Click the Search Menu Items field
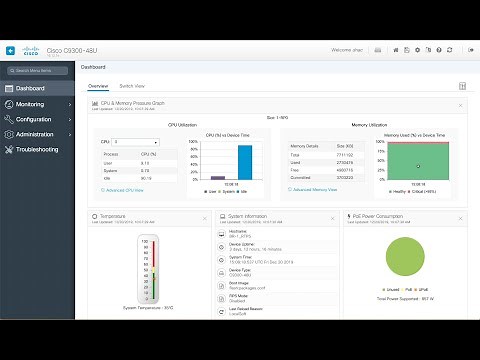The height and width of the screenshot is (360, 480). pyautogui.click(x=38, y=71)
